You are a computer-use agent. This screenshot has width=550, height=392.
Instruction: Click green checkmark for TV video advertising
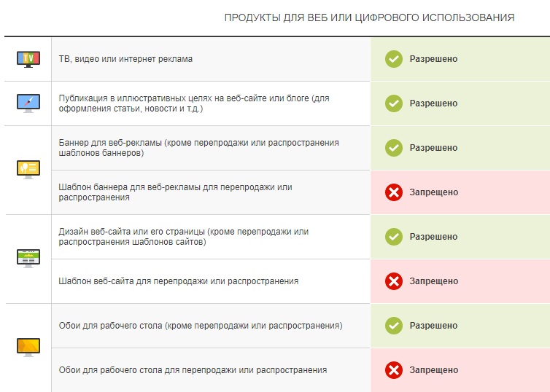pyautogui.click(x=394, y=59)
